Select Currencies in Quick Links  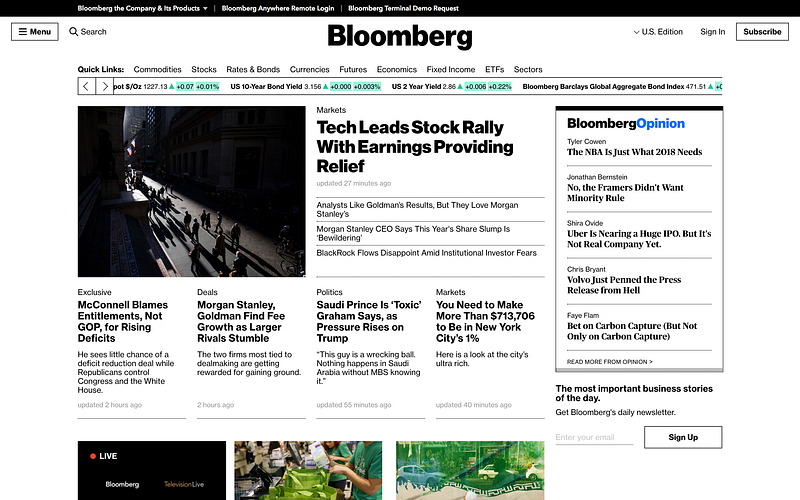point(309,69)
